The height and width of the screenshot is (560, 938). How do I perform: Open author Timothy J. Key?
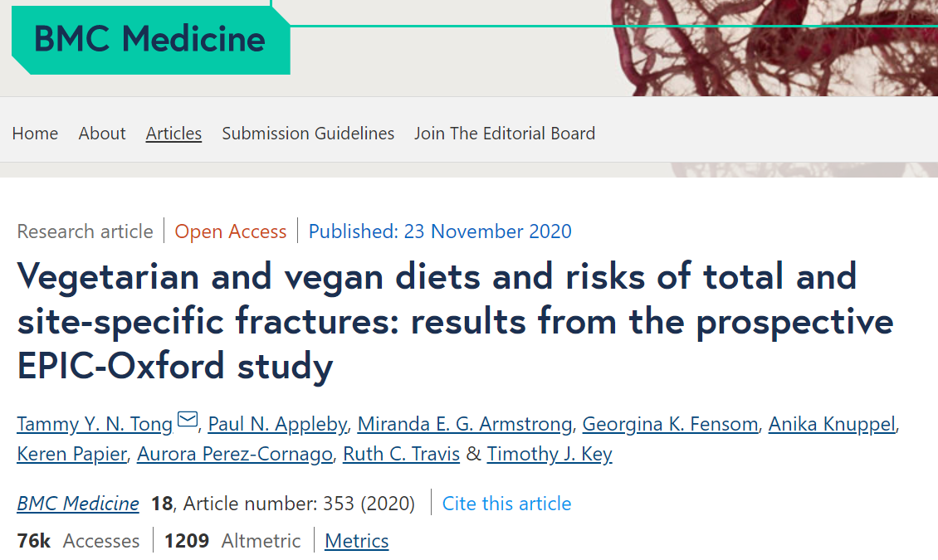[550, 454]
